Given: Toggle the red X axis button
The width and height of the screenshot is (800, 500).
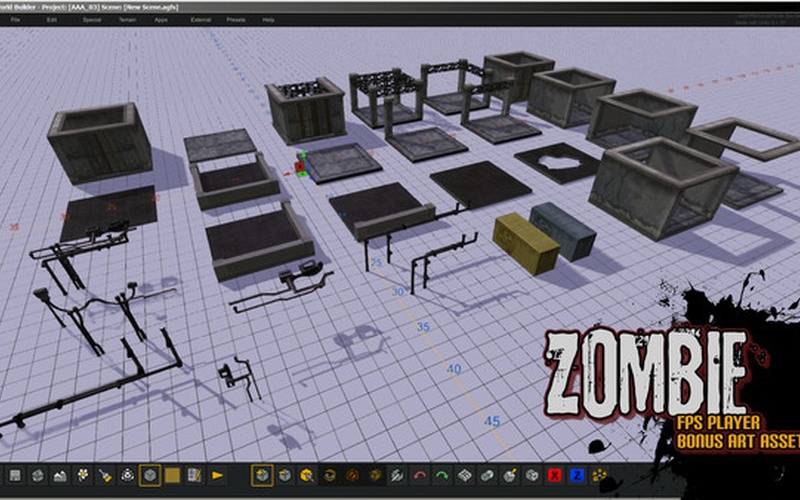Looking at the screenshot, I should click(x=554, y=475).
